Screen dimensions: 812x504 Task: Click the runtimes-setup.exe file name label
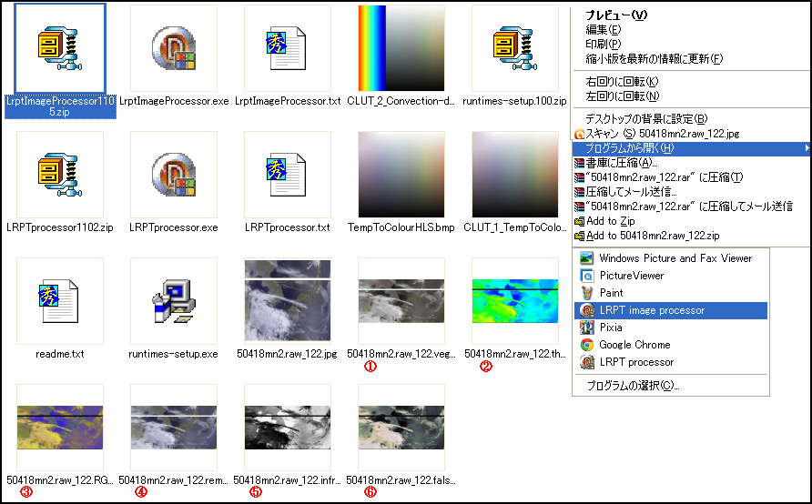coord(174,354)
